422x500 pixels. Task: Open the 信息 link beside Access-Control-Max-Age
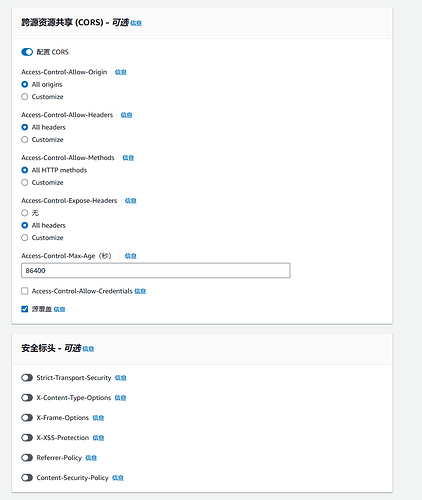coord(131,256)
